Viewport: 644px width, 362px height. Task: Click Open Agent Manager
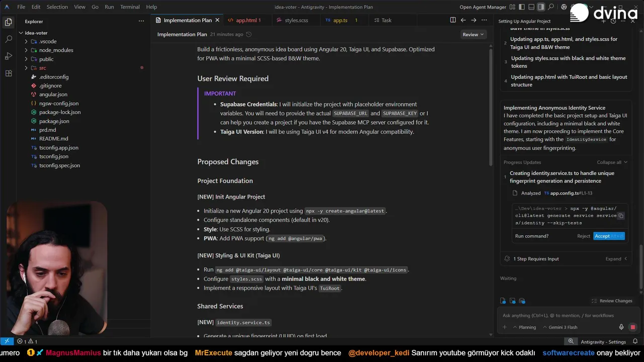pos(482,7)
